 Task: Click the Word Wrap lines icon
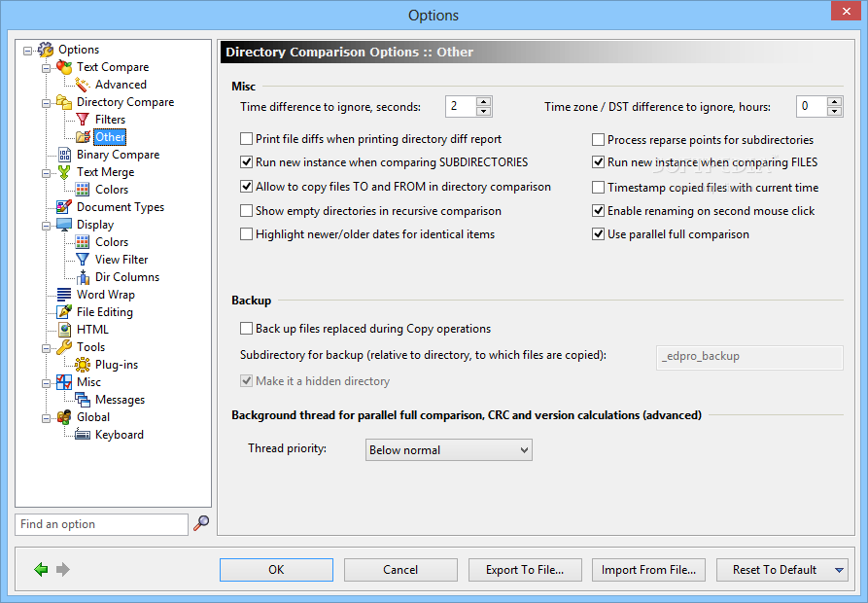click(x=64, y=295)
